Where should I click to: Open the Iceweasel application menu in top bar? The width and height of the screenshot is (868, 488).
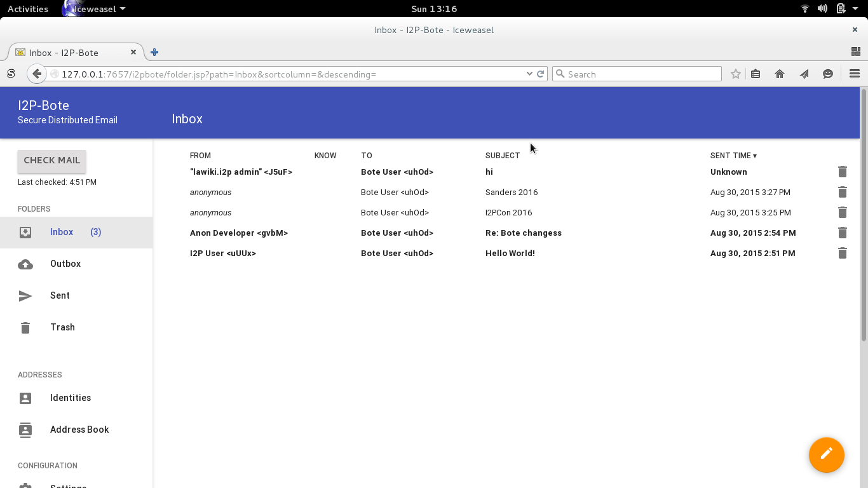click(x=97, y=9)
